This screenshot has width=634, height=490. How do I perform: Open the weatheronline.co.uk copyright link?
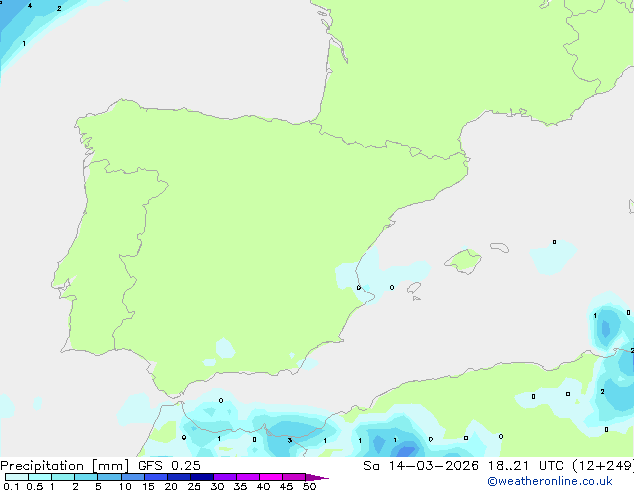550,481
